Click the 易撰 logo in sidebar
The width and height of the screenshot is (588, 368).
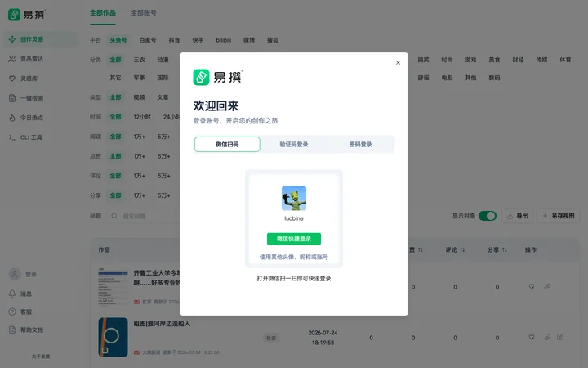27,15
